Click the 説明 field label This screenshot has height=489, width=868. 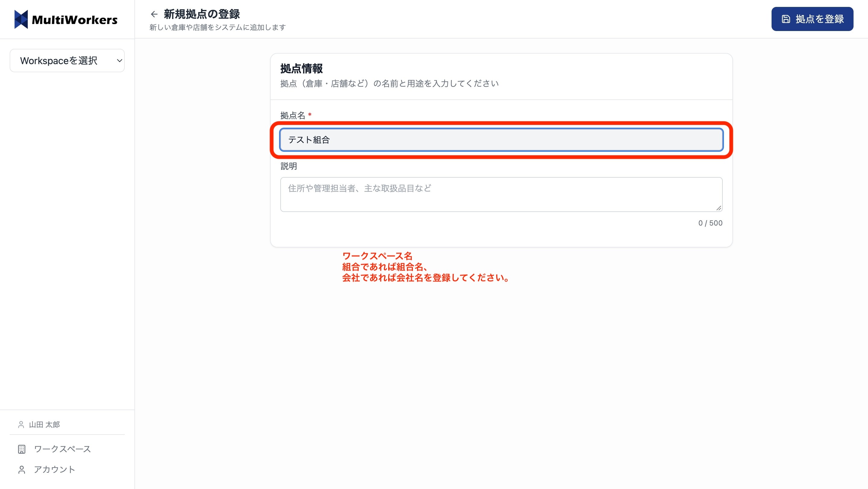(288, 166)
